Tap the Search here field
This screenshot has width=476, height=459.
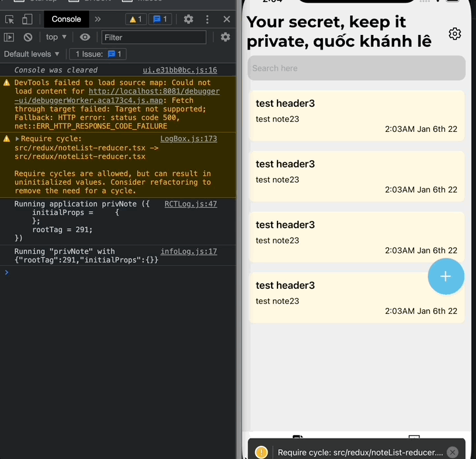click(357, 68)
